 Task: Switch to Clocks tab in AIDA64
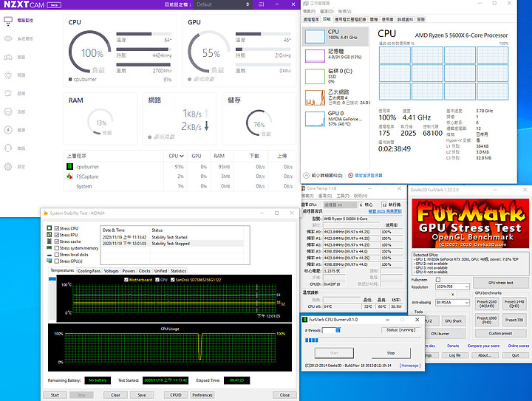coord(145,271)
